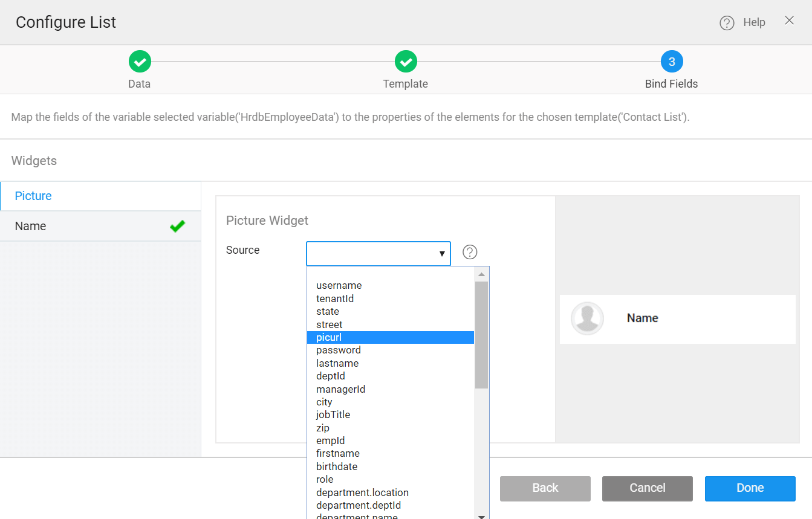Image resolution: width=812 pixels, height=519 pixels.
Task: Pick department.location from the options
Action: (362, 492)
